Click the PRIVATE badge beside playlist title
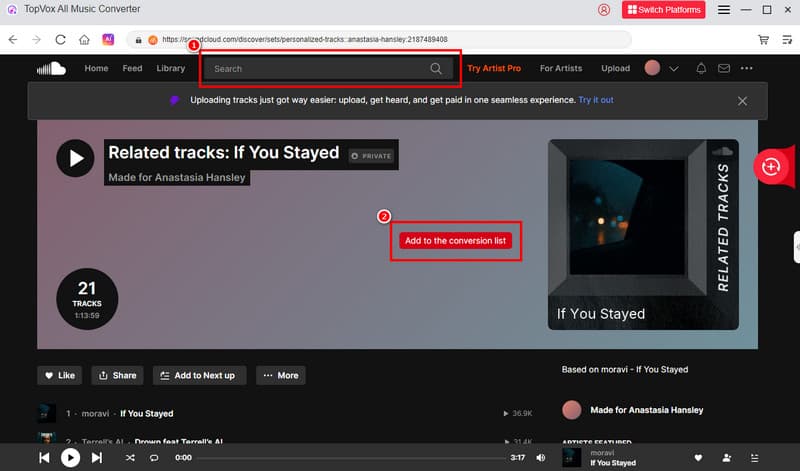Viewport: 800px width, 471px height. click(371, 156)
